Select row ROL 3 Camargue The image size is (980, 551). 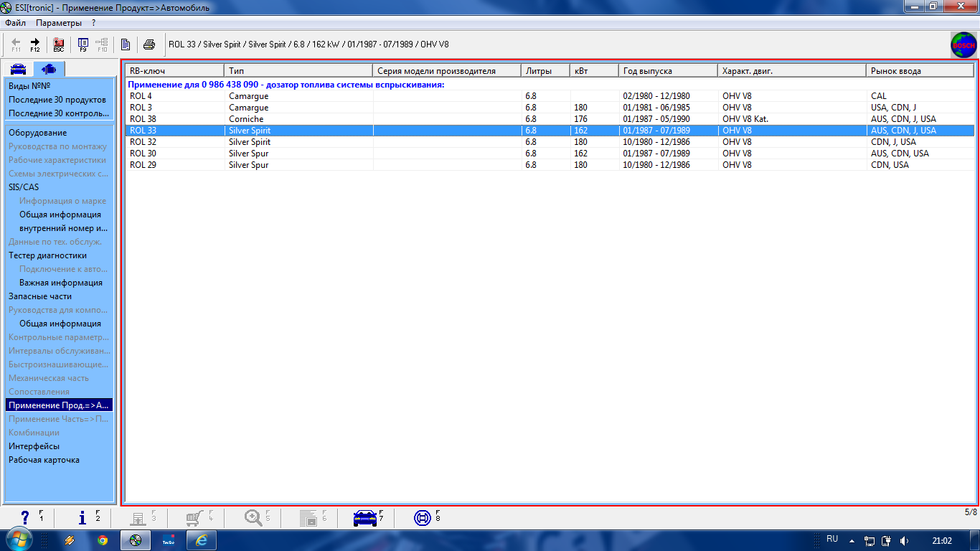(550, 108)
